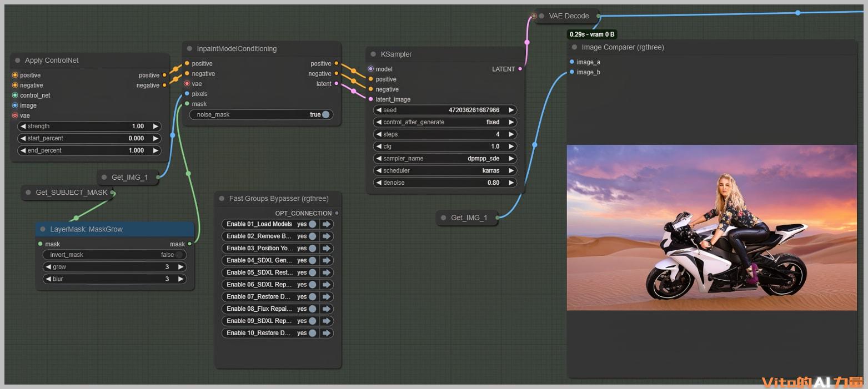Viewport: 868px width, 389px height.
Task: Click the arrow button for Enable 04_SDXL Gen
Action: pos(327,260)
